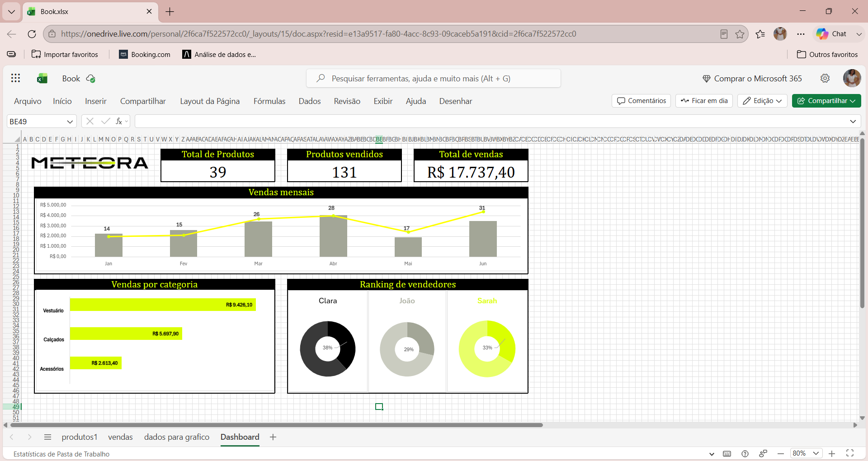
Task: Switch to the vendas sheet
Action: point(120,437)
